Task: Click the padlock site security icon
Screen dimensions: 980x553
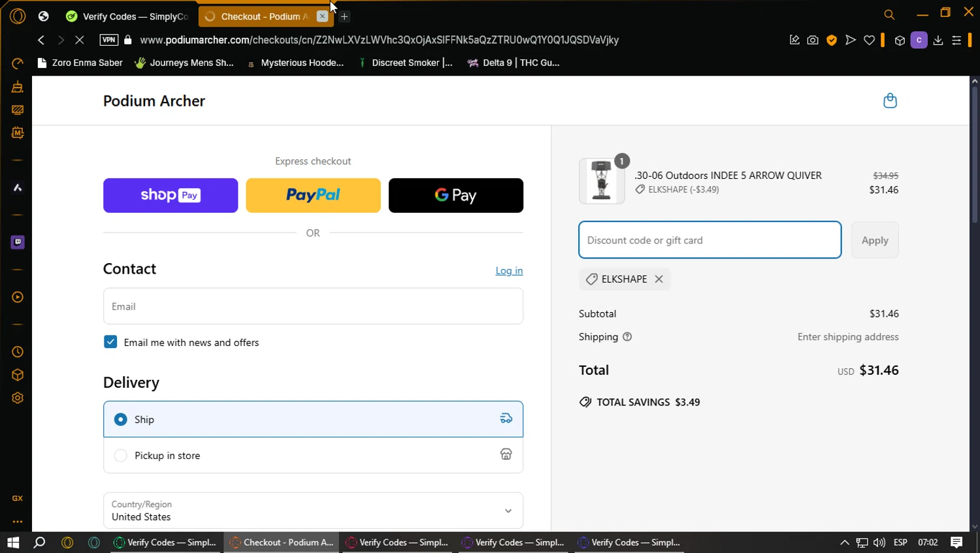Action: (x=128, y=40)
